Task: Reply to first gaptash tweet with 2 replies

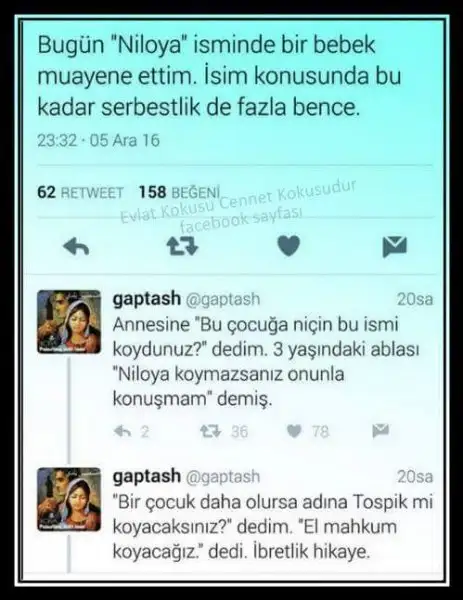Action: click(131, 432)
